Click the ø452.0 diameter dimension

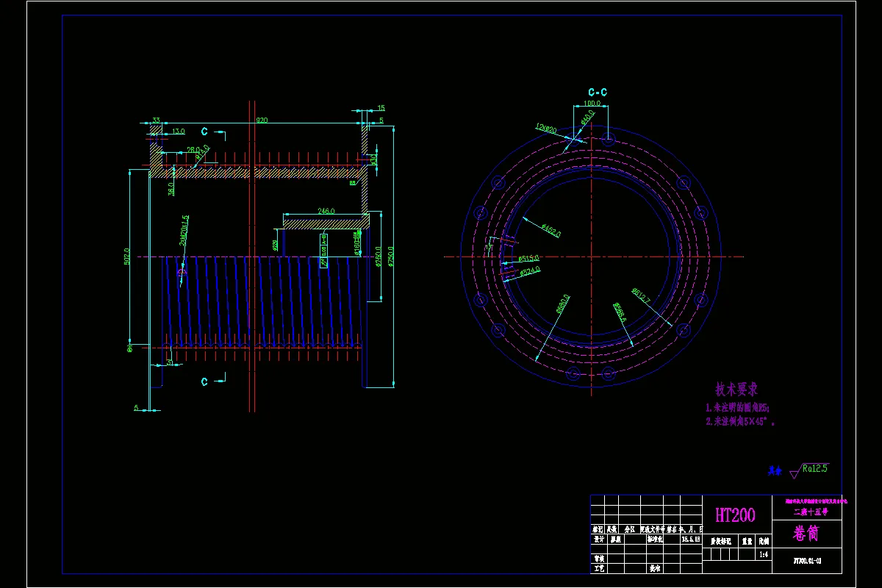click(x=551, y=230)
